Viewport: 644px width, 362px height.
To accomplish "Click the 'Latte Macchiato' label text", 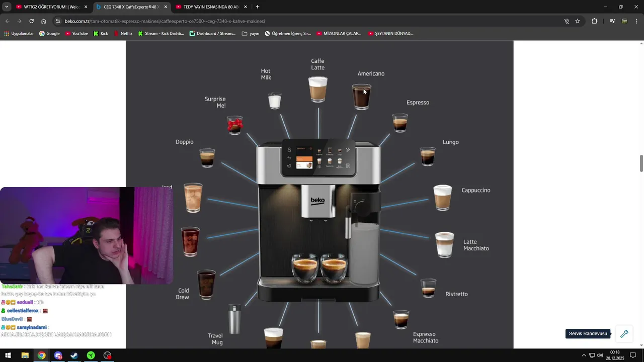I will [x=476, y=245].
